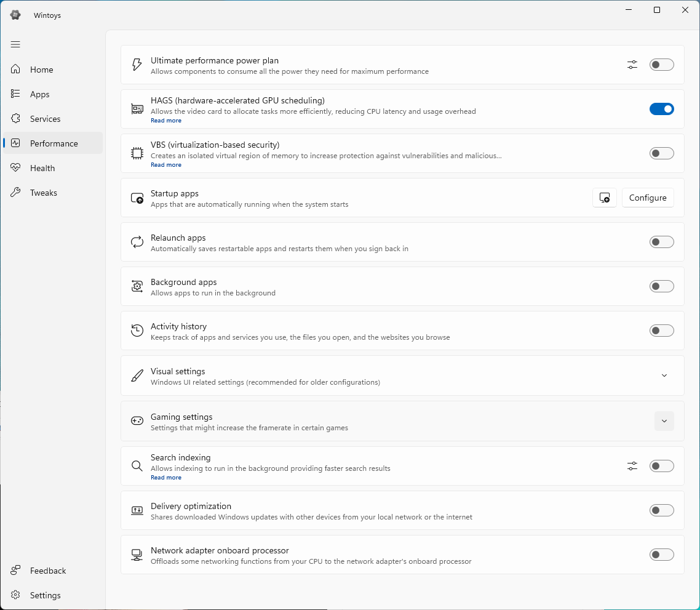
Task: Click the Delivery optimization title text
Action: [x=191, y=506]
